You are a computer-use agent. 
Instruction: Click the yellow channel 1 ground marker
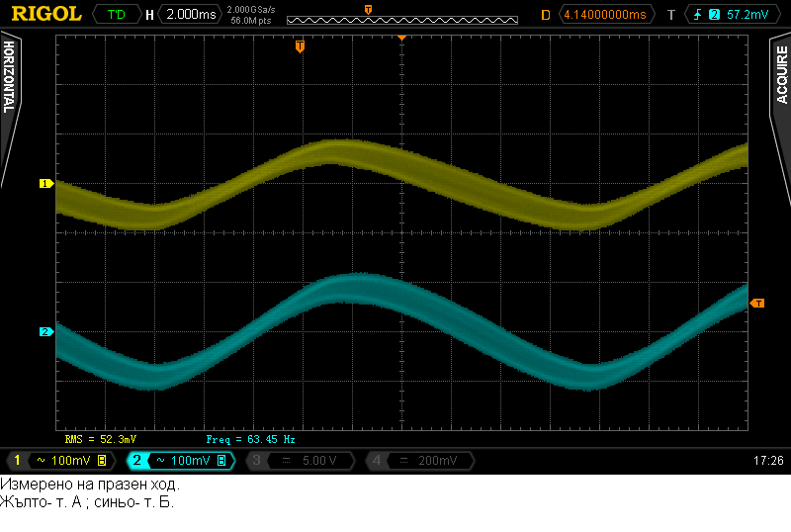[46, 183]
